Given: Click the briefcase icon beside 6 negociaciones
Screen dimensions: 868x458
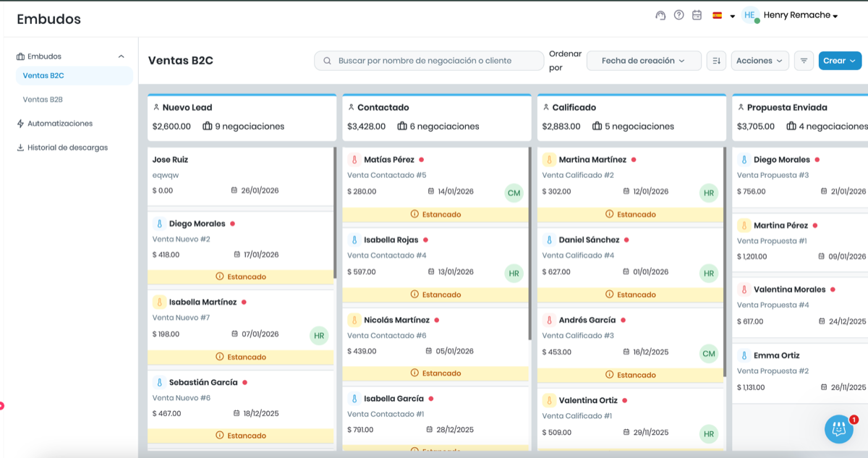Looking at the screenshot, I should [x=402, y=126].
